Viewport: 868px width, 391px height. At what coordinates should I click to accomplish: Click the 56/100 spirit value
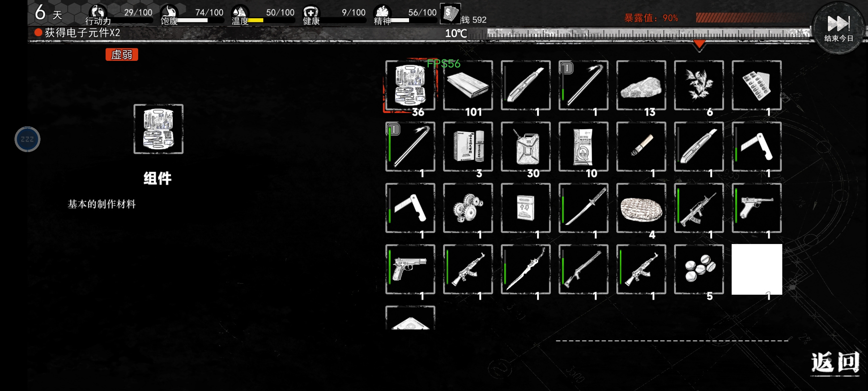[x=422, y=12]
